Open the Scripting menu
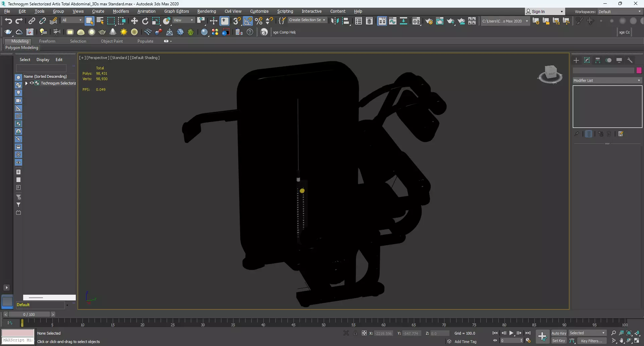 [285, 11]
